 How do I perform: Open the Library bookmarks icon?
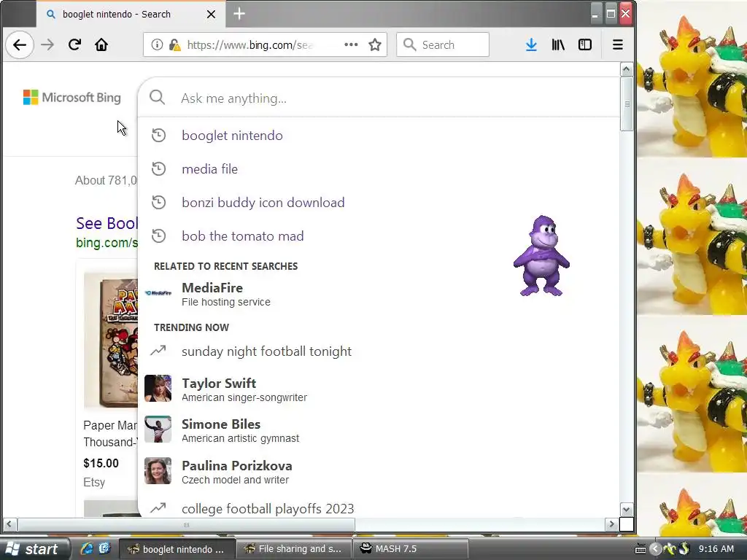(x=558, y=44)
